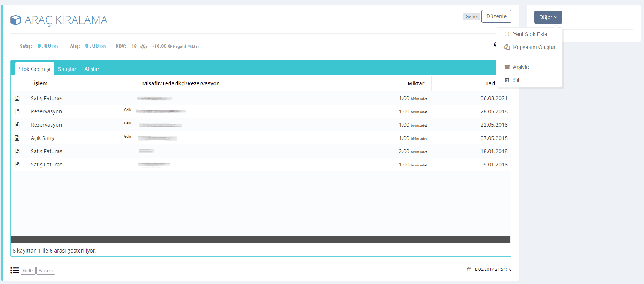Screen dimensions: 644x284
Task: Click Satış Faturası in the 09.01.2018 row
Action: click(x=47, y=165)
